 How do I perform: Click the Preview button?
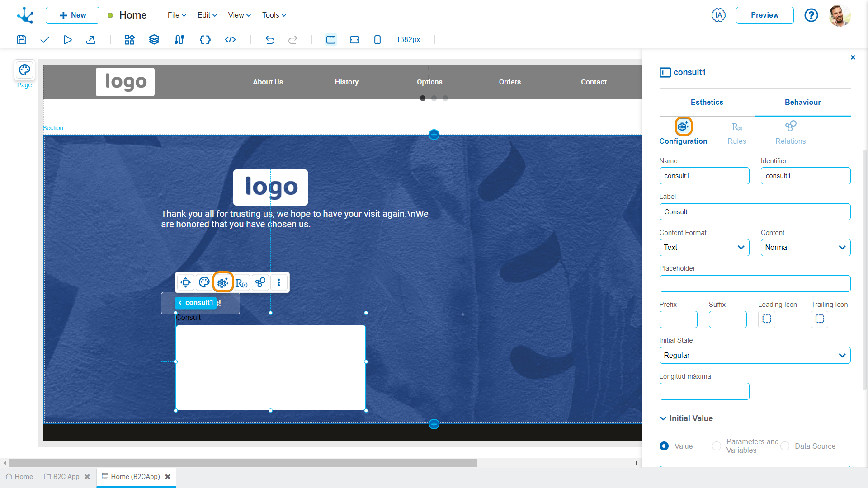pyautogui.click(x=764, y=15)
